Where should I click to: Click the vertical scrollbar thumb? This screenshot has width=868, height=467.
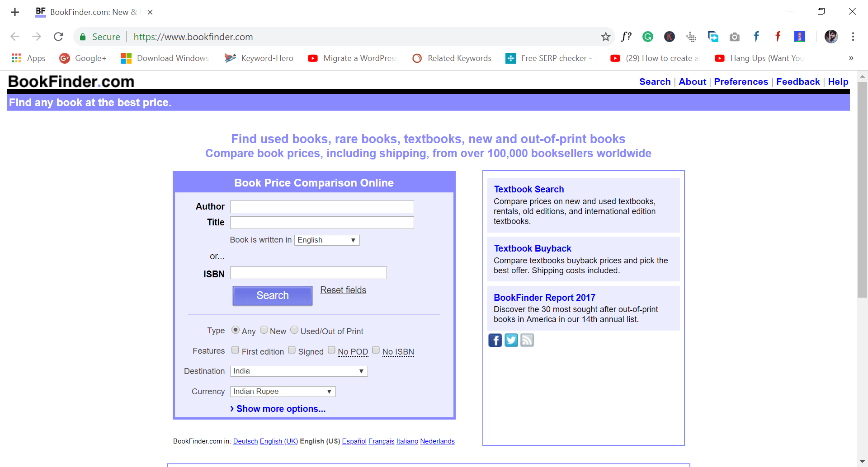(x=862, y=190)
